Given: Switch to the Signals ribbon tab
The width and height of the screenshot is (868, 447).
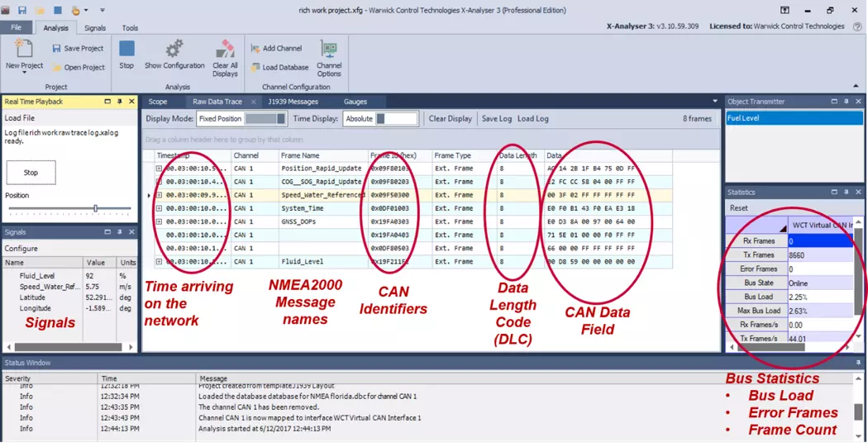Looking at the screenshot, I should pyautogui.click(x=95, y=28).
